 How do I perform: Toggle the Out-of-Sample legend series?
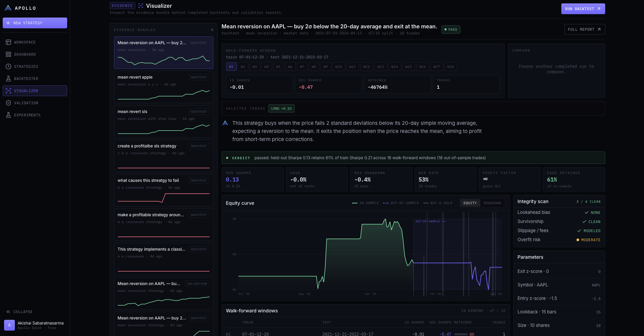[401, 203]
